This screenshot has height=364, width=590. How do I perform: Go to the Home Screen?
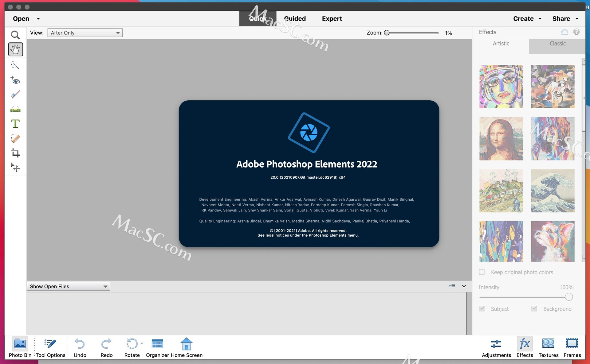tap(187, 347)
